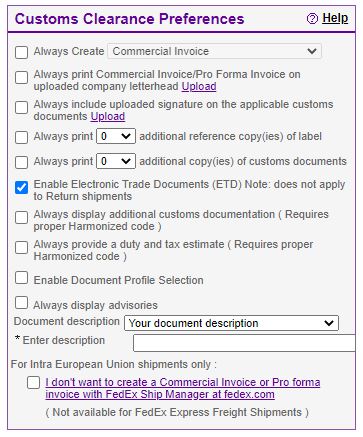Check Always include uploaded signature option
This screenshot has height=437, width=363.
click(21, 107)
